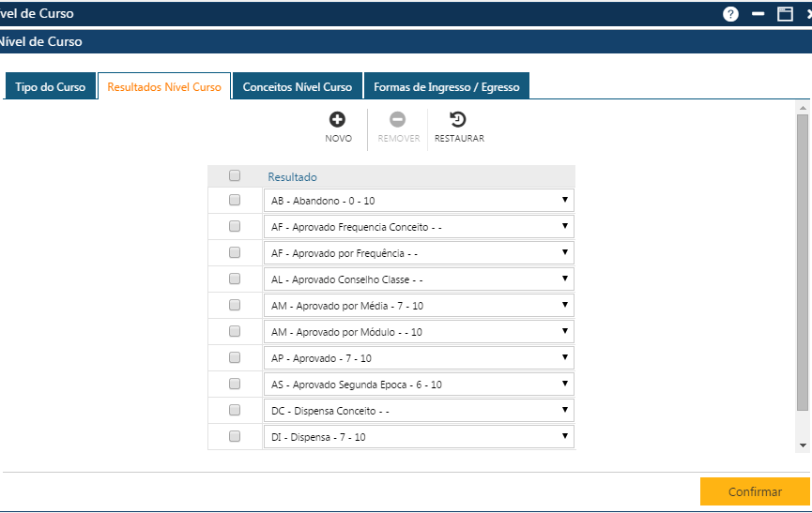The height and width of the screenshot is (513, 812).
Task: Click the Novo plus icon
Action: pos(338,120)
